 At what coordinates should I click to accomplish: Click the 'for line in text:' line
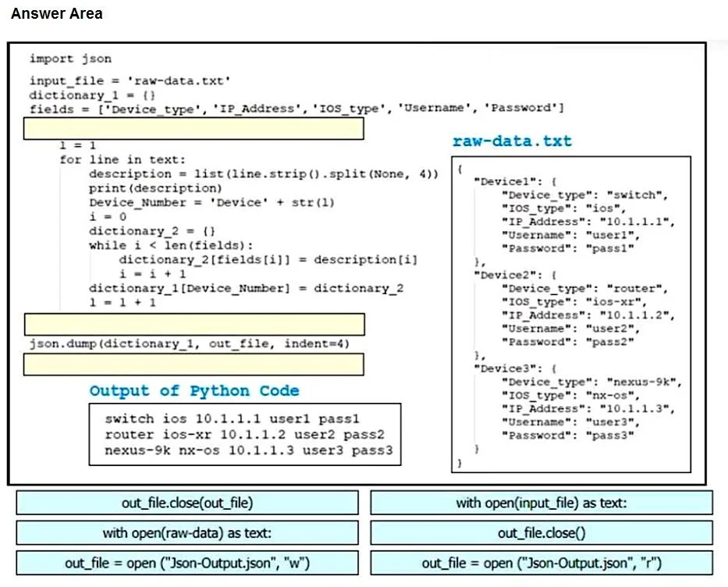click(x=123, y=160)
